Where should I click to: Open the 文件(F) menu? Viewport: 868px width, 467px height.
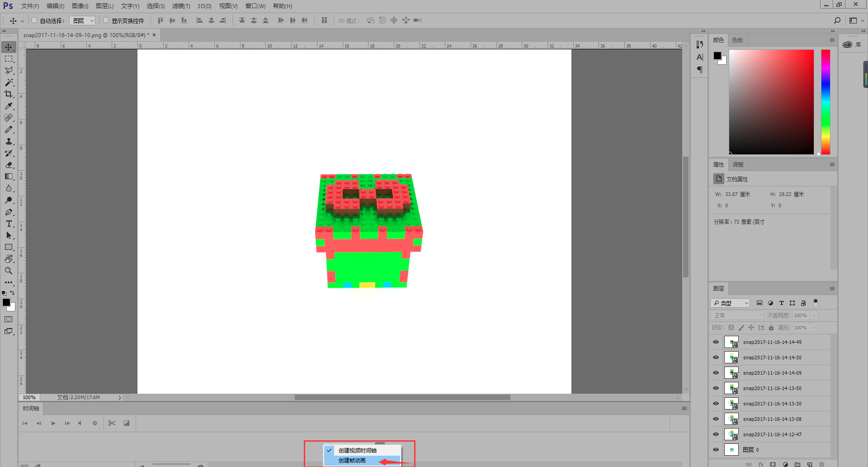30,6
